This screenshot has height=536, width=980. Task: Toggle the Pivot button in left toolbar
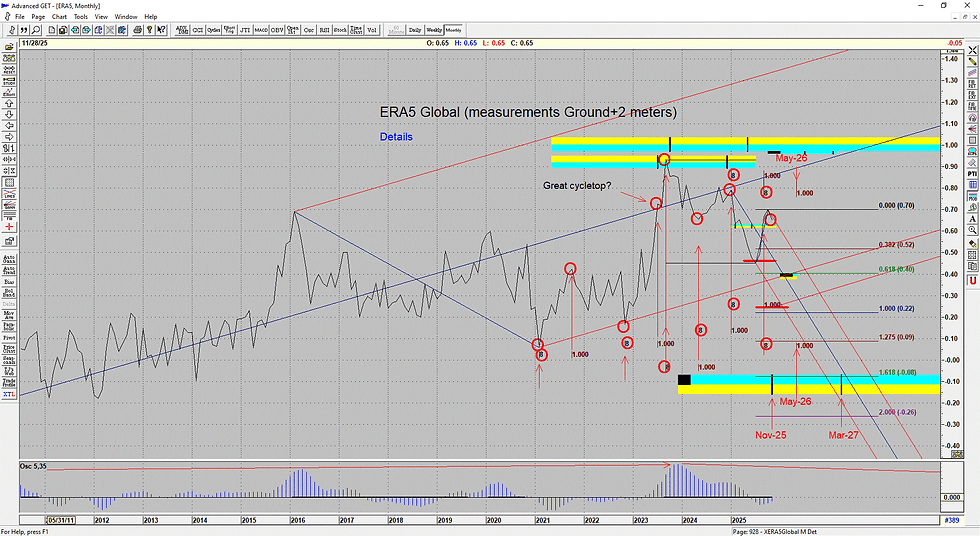coord(9,338)
